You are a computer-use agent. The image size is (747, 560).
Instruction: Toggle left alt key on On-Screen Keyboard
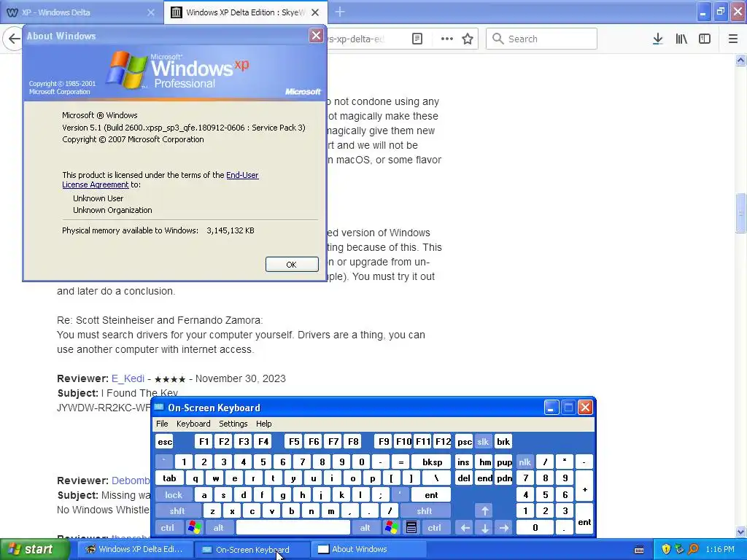click(219, 528)
